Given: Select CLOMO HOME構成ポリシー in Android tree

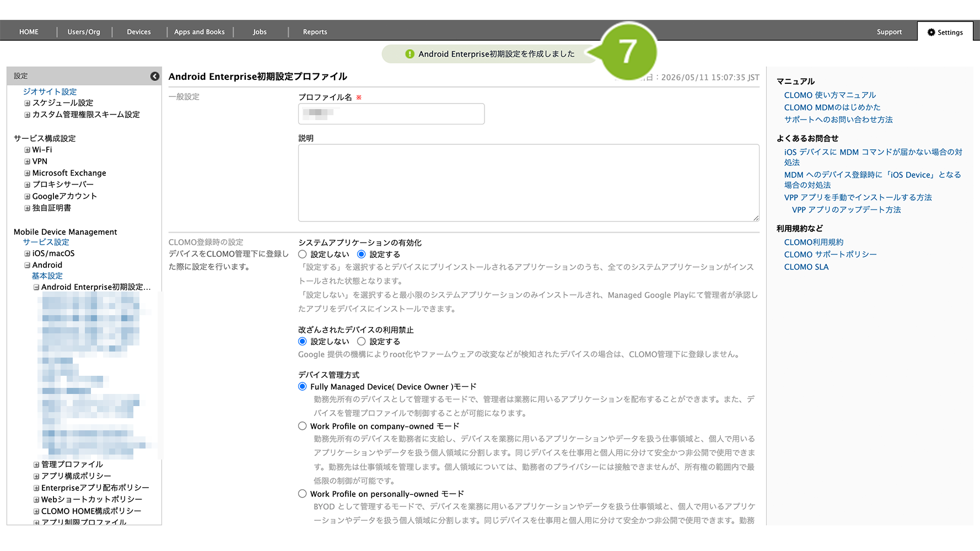Looking at the screenshot, I should [x=91, y=511].
